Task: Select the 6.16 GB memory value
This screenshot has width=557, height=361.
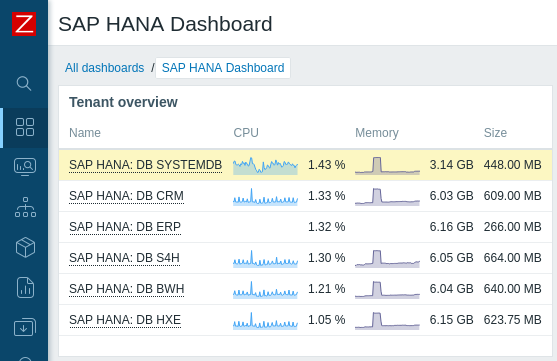Action: (451, 227)
